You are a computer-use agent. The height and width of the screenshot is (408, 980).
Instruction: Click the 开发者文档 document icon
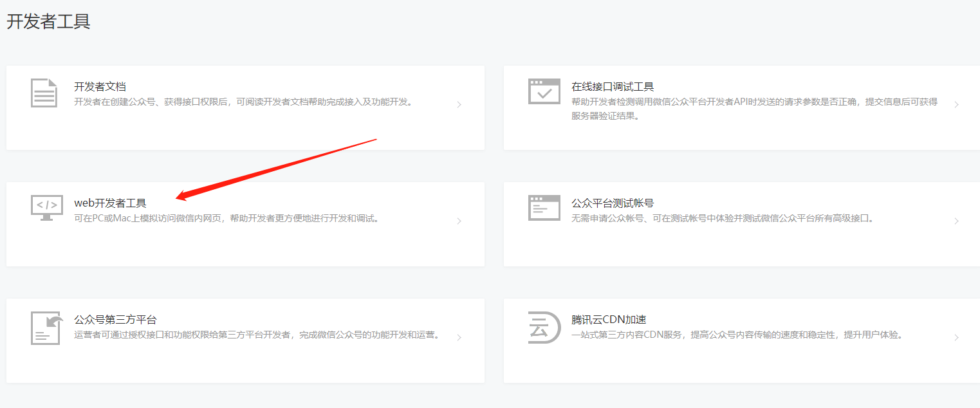coord(44,93)
